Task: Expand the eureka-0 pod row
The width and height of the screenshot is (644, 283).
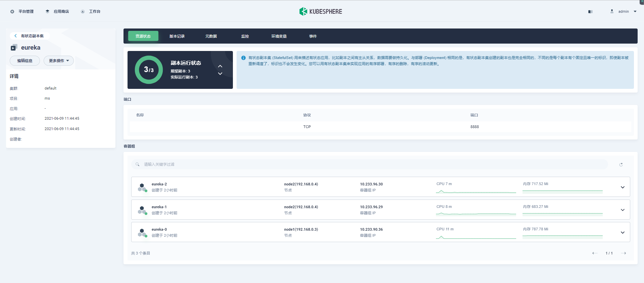Action: [x=623, y=232]
